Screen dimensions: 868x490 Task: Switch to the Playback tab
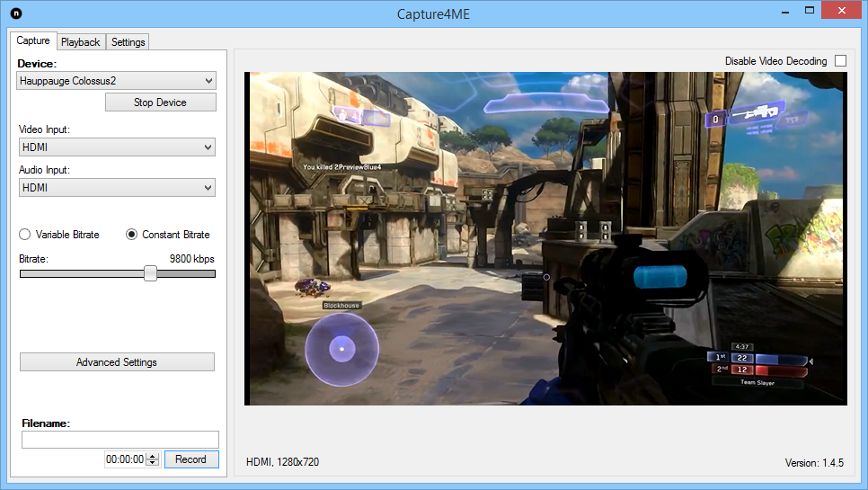pos(80,42)
